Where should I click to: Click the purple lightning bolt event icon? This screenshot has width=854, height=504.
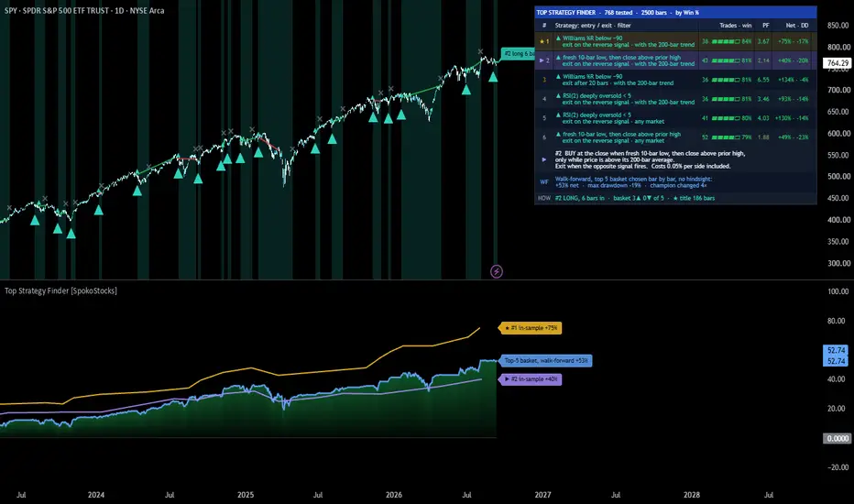tap(496, 271)
